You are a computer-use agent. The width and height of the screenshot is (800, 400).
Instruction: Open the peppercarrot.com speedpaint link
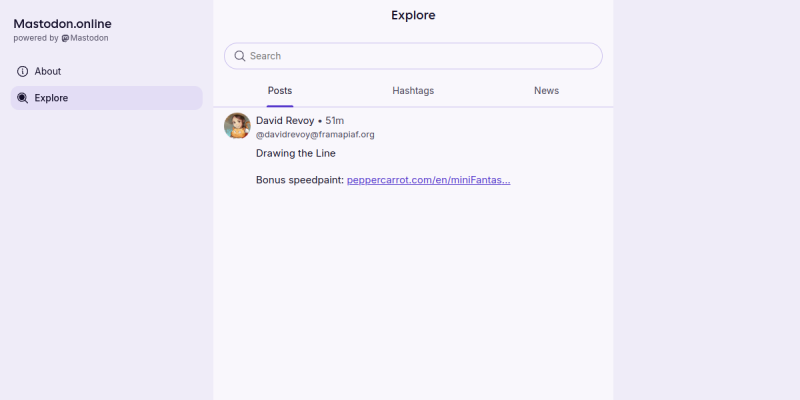click(429, 180)
